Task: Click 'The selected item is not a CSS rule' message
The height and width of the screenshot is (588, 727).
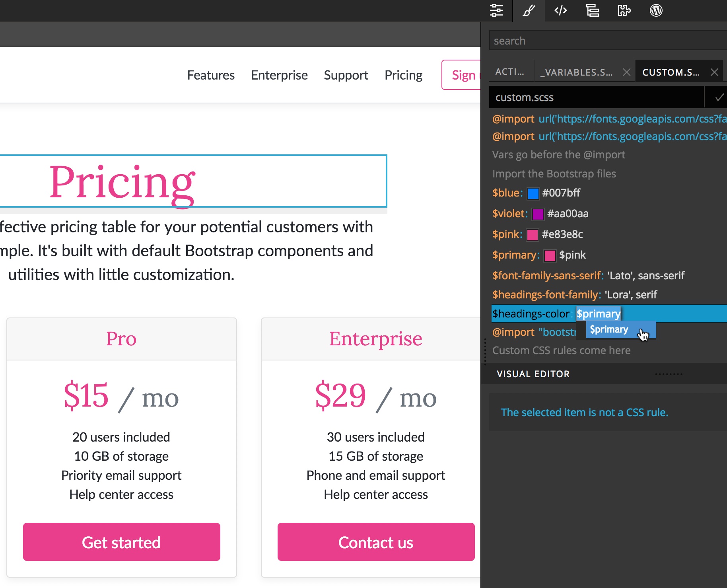Action: (x=584, y=412)
